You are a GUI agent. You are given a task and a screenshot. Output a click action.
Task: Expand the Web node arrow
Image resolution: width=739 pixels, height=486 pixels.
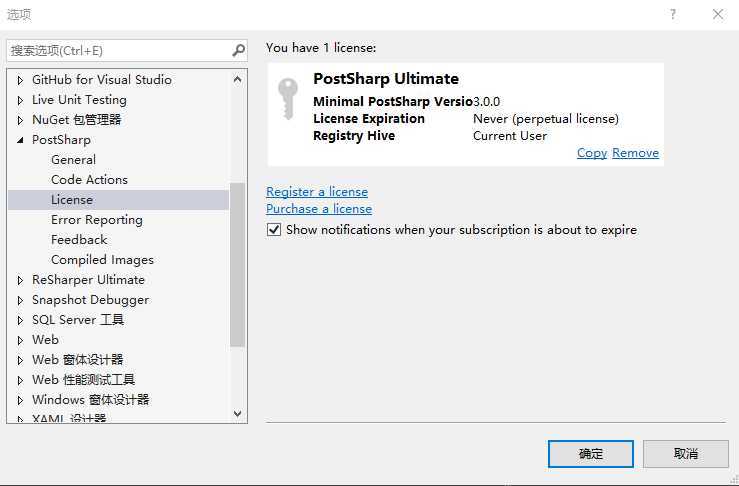tap(20, 340)
